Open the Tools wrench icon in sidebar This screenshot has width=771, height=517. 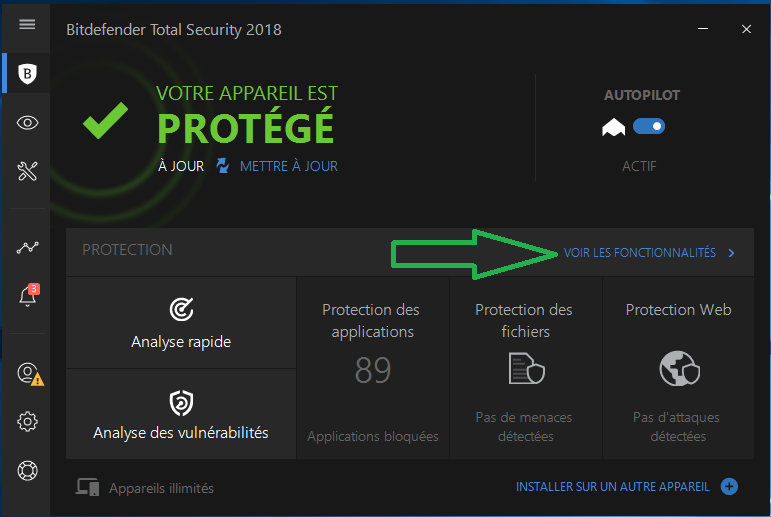[28, 171]
